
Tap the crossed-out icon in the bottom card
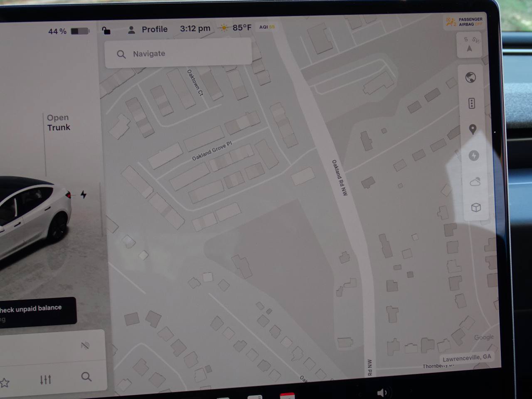click(85, 345)
